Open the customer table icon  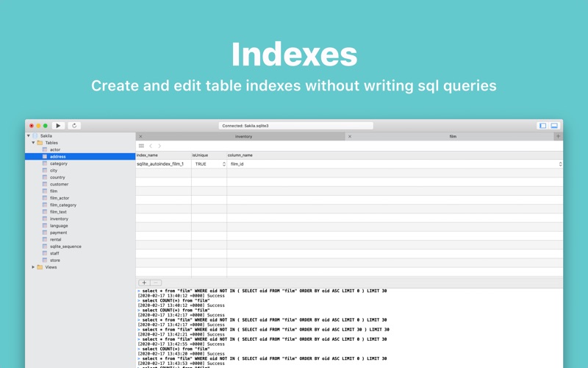pyautogui.click(x=45, y=184)
